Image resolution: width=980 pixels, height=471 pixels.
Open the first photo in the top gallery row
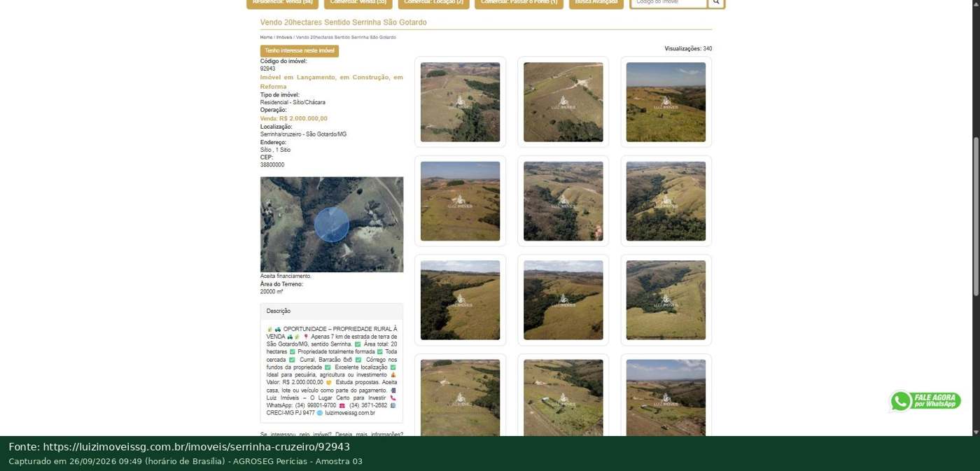coord(460,102)
